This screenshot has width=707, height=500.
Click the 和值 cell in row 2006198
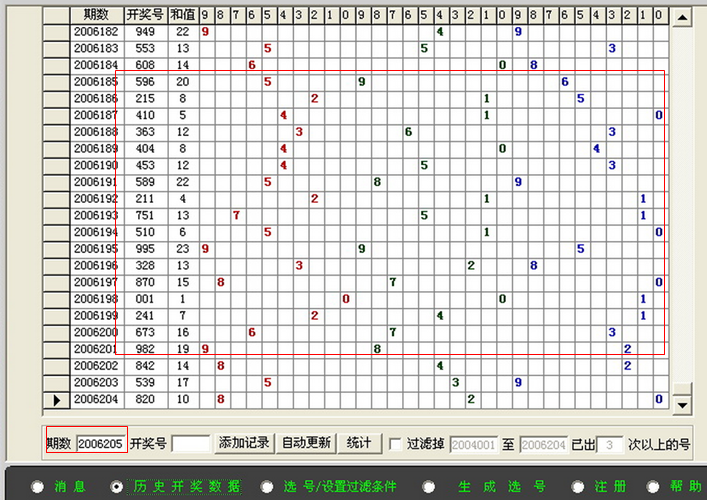(x=183, y=299)
